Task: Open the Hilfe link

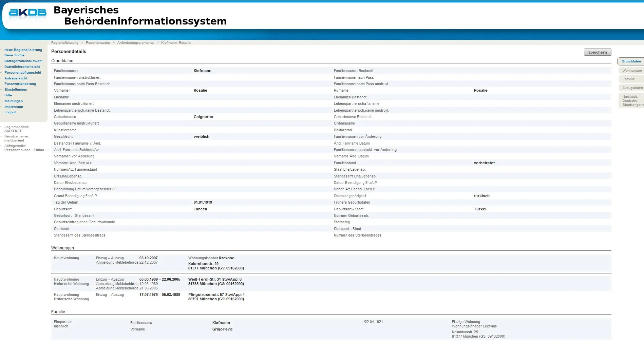Action: tap(8, 95)
